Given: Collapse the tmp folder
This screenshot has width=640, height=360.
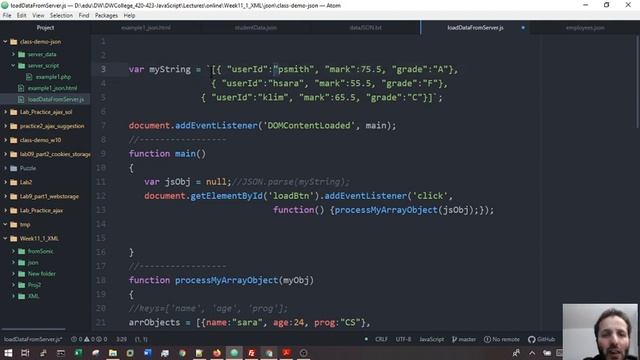Looking at the screenshot, I should (x=5, y=224).
